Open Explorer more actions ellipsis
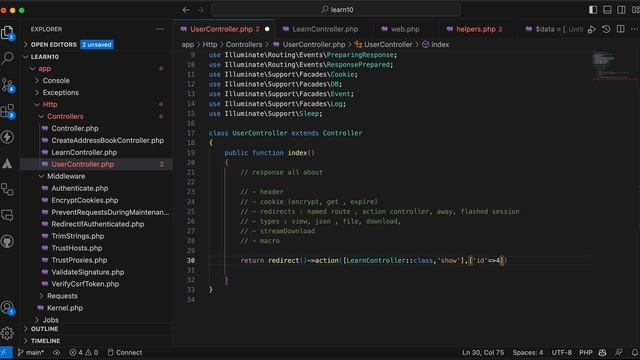The image size is (640, 360). [x=160, y=29]
